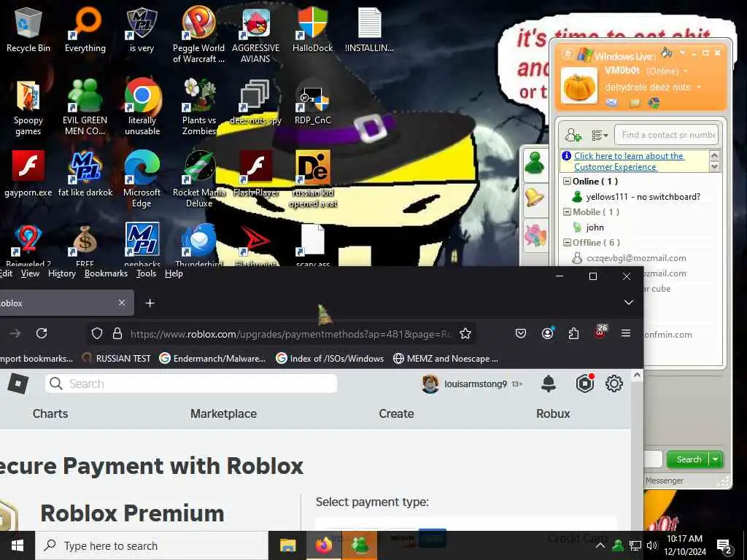Click the green Search button in Messenger
The image size is (747, 560).
tap(689, 459)
